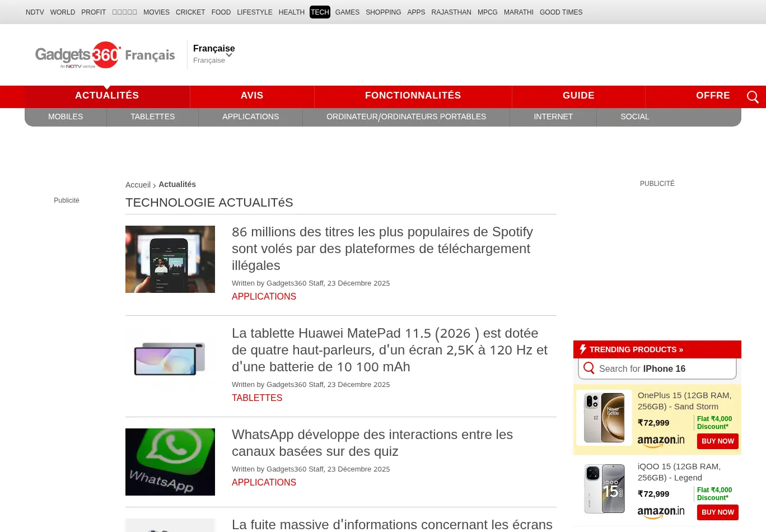The image size is (766, 532).
Task: Click the magnifier icon in trending search box
Action: point(589,368)
